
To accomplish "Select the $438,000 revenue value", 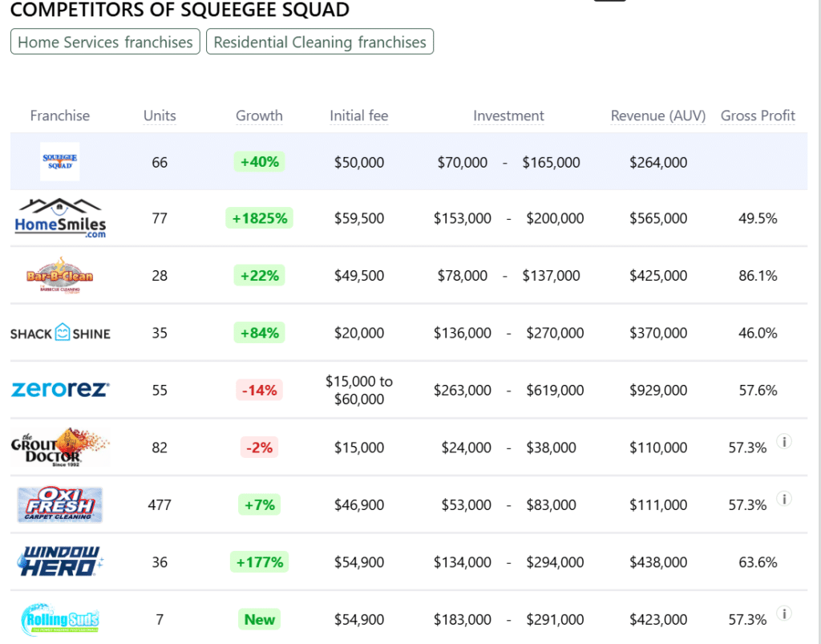I will 658,562.
